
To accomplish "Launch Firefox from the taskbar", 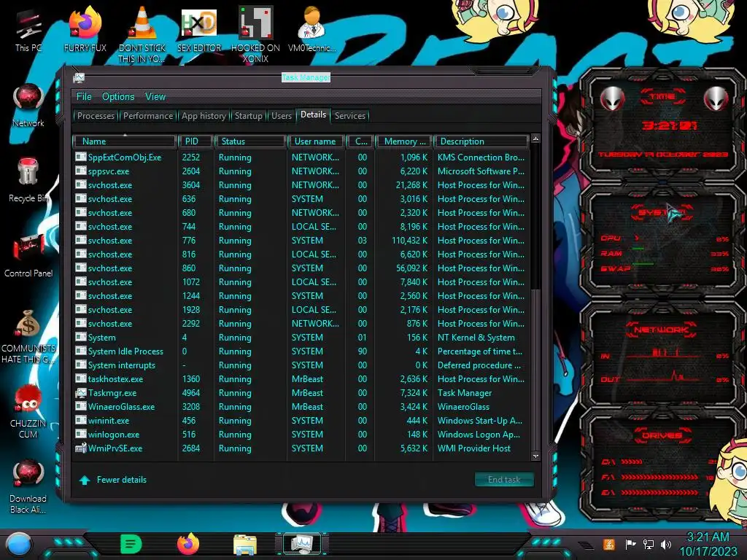I will [x=187, y=544].
